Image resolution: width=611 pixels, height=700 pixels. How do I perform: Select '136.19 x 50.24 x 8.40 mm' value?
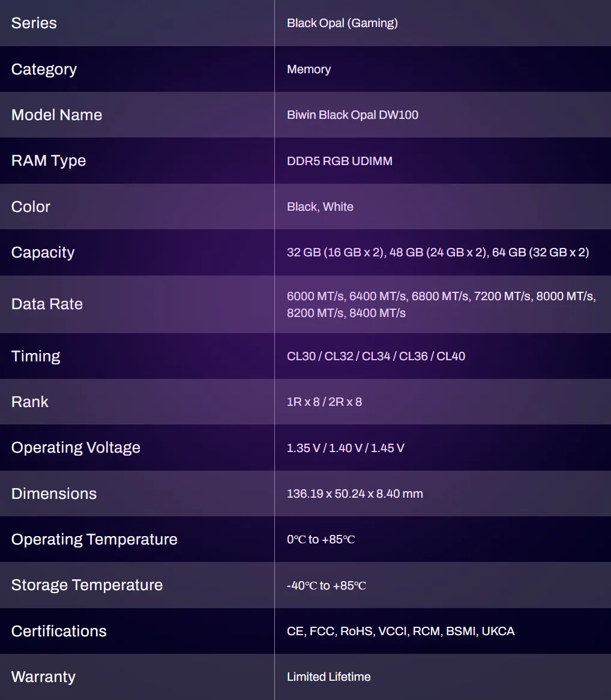click(355, 493)
